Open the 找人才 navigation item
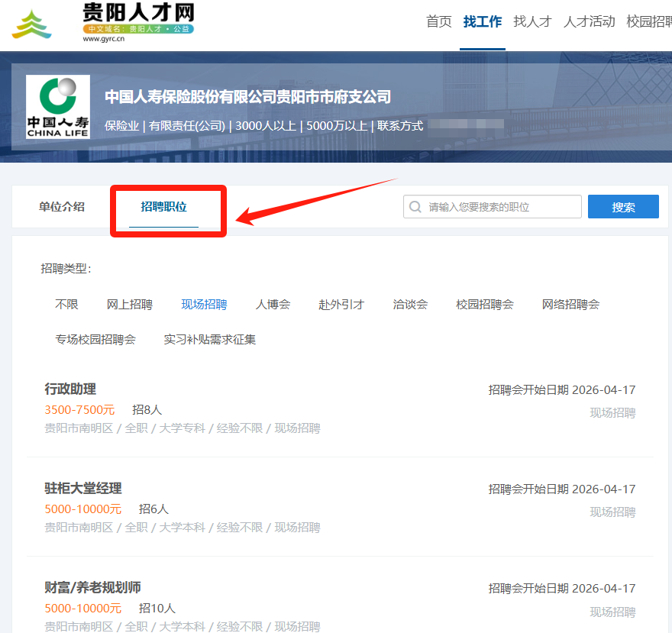Viewport: 672px width, 633px height. (532, 21)
